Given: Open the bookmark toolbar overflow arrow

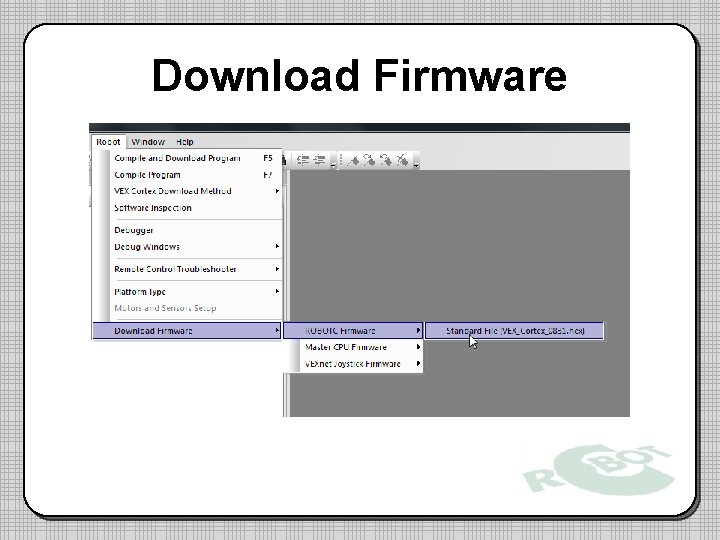Looking at the screenshot, I should pyautogui.click(x=416, y=162).
